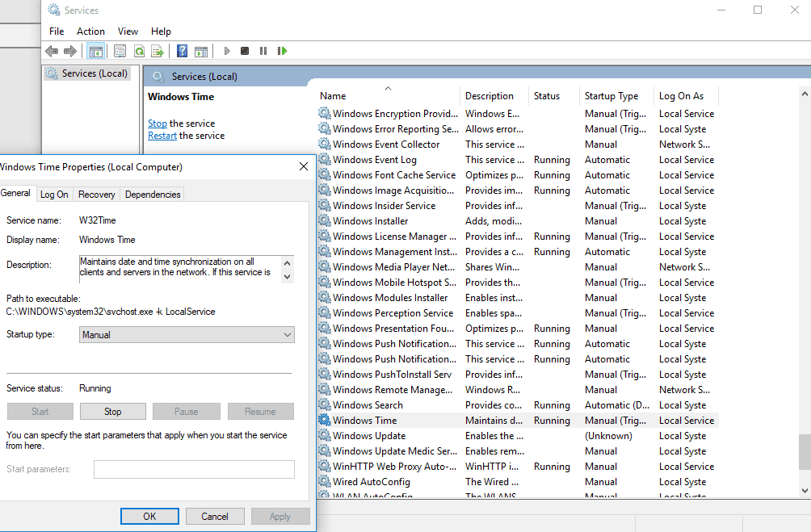Click the Start Service play icon
Image resolution: width=811 pixels, height=532 pixels.
(226, 51)
